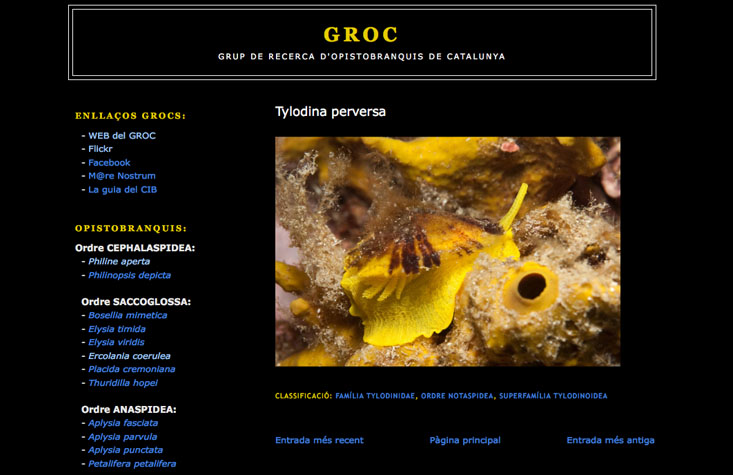The height and width of the screenshot is (475, 733).
Task: Go to Entrada més recent
Action: 319,440
